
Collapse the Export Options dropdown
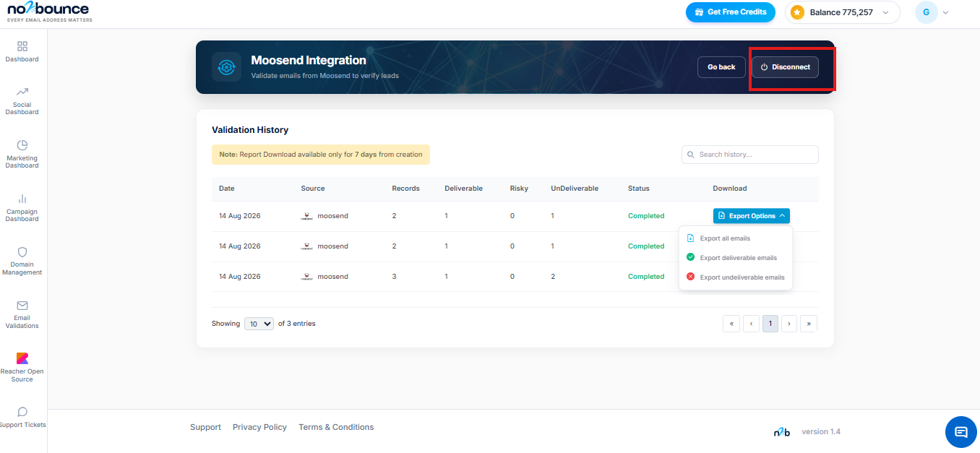[x=752, y=216]
